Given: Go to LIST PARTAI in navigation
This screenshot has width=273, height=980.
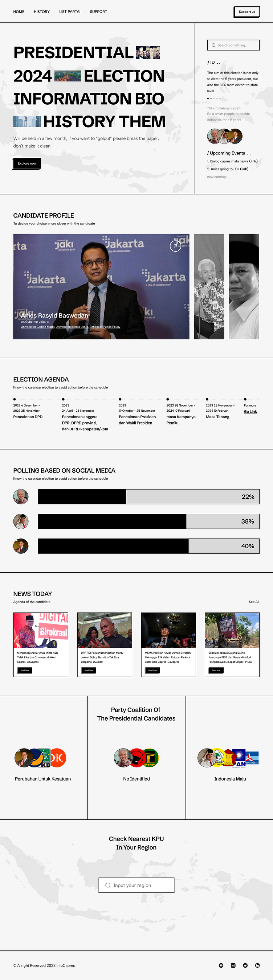Looking at the screenshot, I should click(x=70, y=12).
